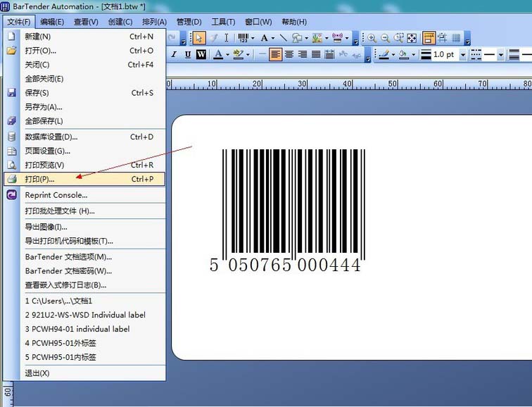The image size is (532, 407).
Task: Open the 编辑(E) menu
Action: click(52, 22)
